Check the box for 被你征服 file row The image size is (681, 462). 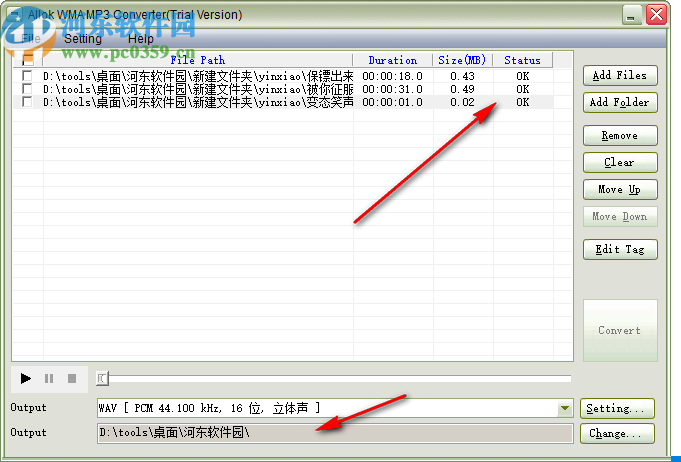(27, 89)
